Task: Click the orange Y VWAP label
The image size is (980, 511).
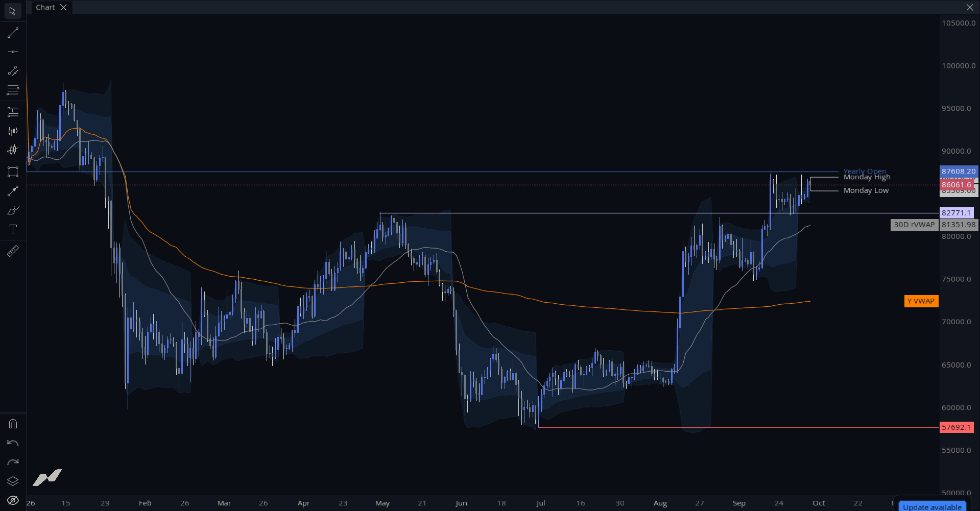Action: click(921, 301)
